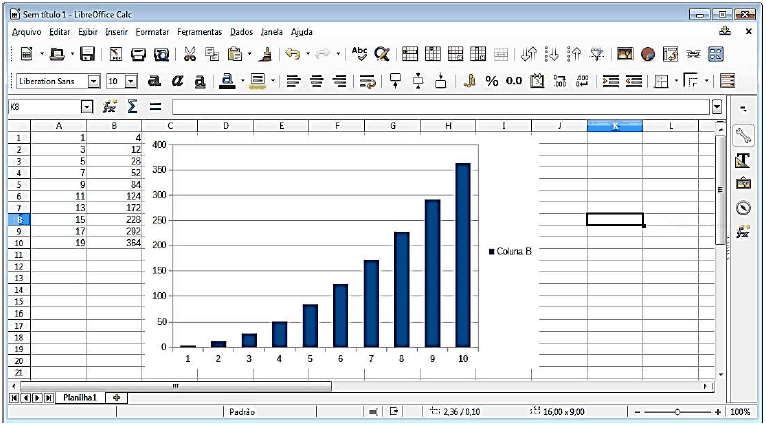Open the Liberation Sans font name dropdown
This screenshot has width=766, height=425.
point(94,81)
